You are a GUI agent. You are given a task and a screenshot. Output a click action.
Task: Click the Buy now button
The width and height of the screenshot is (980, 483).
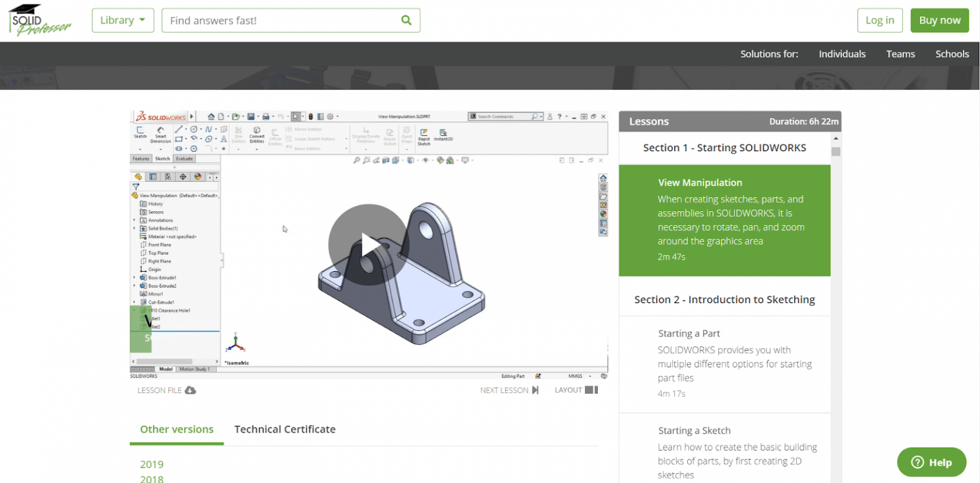939,20
